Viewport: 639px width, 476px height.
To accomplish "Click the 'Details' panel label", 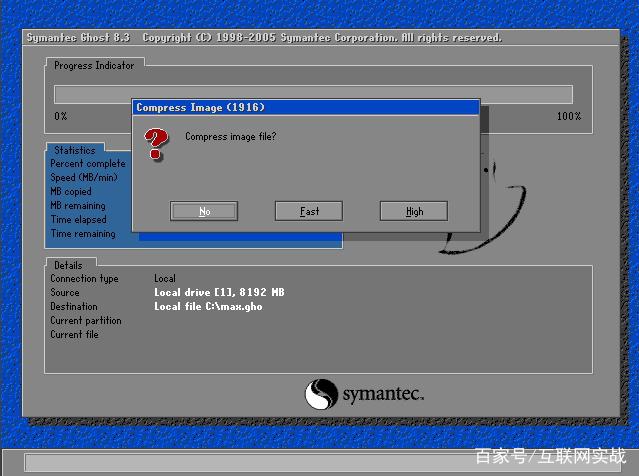I will click(x=68, y=265).
